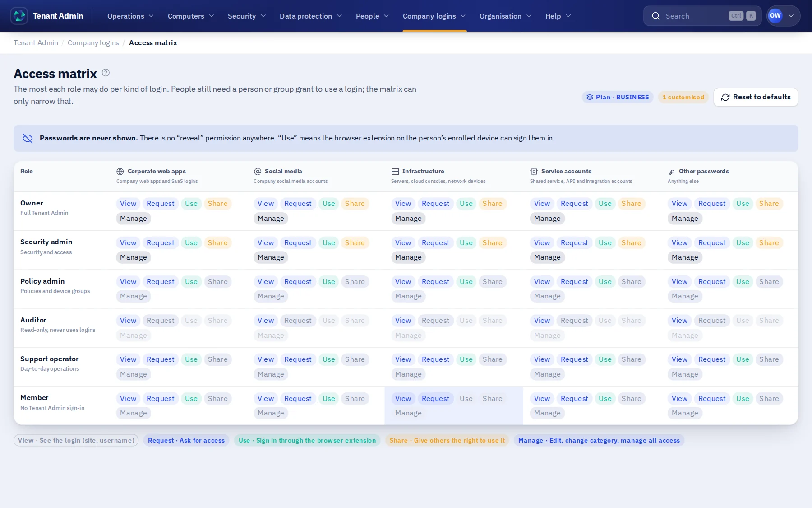The height and width of the screenshot is (508, 812).
Task: Click the 1 customised badge
Action: tap(683, 97)
